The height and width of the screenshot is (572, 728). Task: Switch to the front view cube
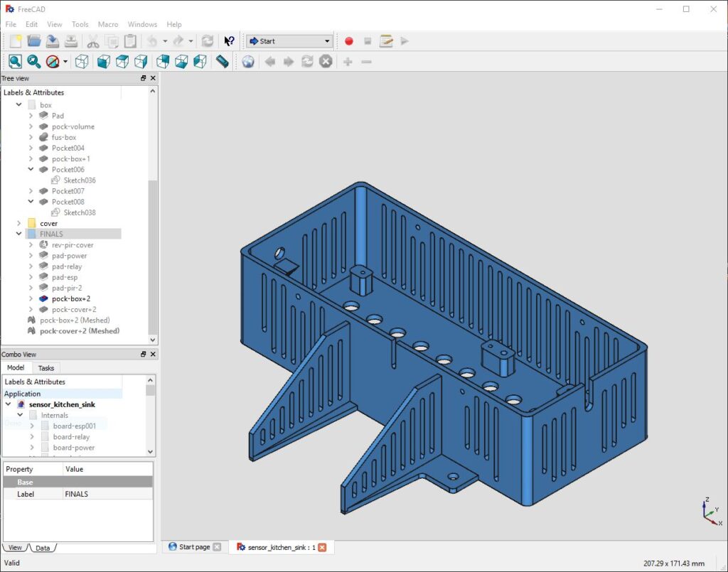[x=104, y=61]
